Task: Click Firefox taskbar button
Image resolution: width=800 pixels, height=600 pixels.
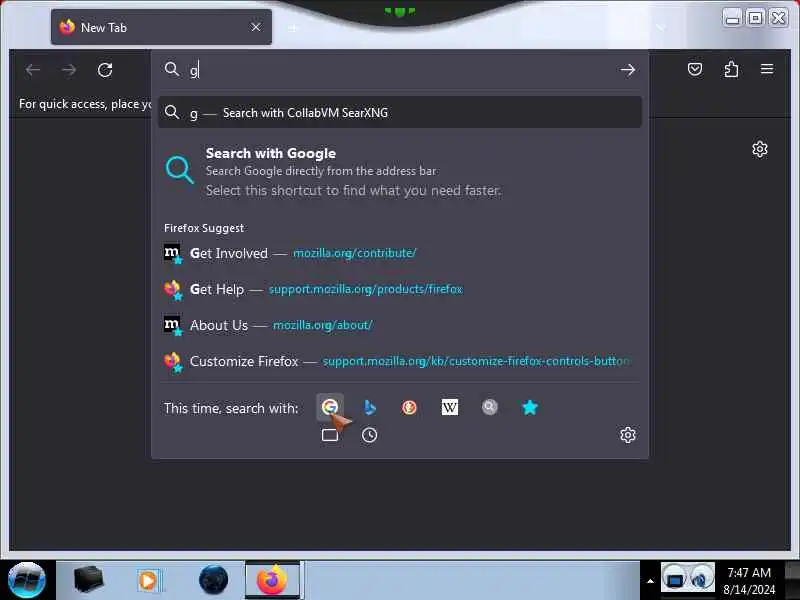Action: [273, 580]
